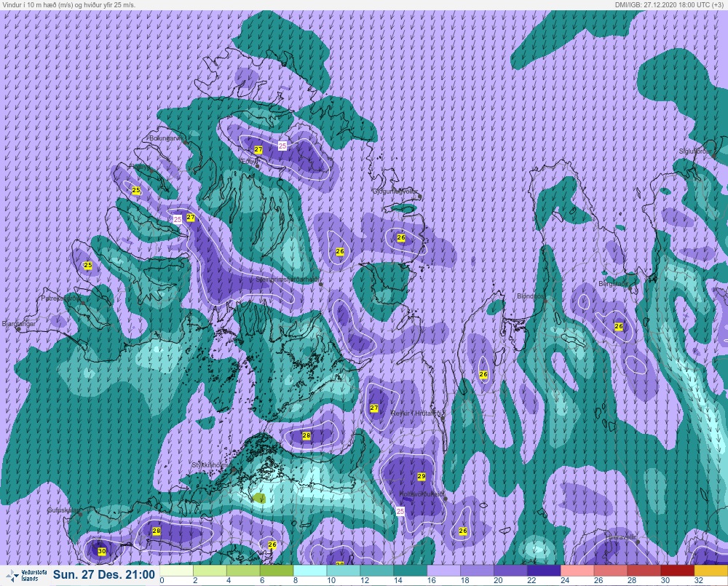Click the Steingrímsfjarðarheiði station label
The width and height of the screenshot is (728, 586).
(288, 280)
